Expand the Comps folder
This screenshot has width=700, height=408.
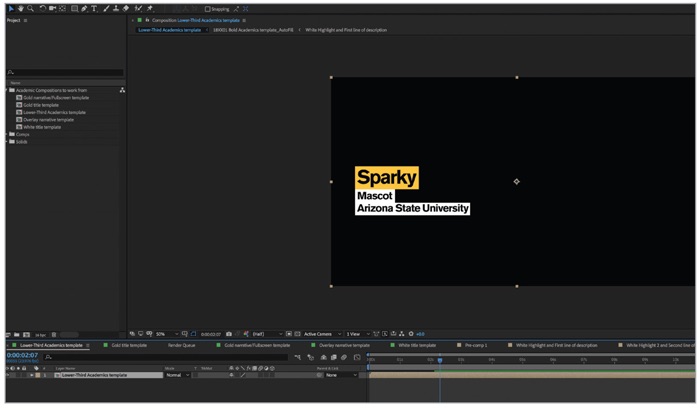click(7, 134)
